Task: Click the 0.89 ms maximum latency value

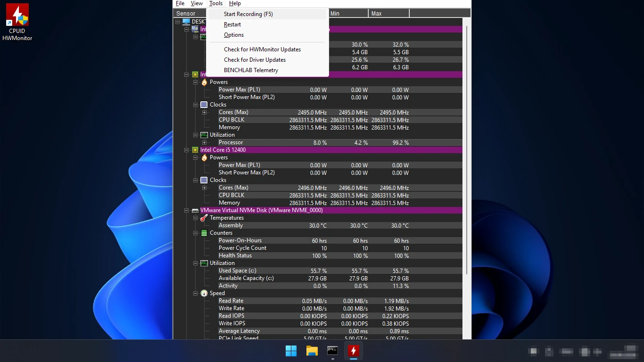Action: 399,331
